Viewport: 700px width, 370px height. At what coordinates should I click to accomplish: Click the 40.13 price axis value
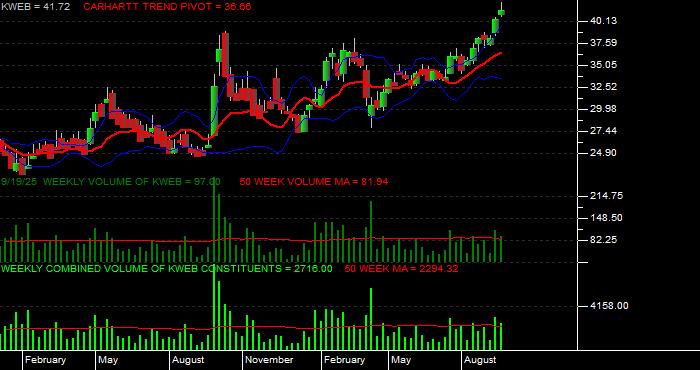coord(604,21)
